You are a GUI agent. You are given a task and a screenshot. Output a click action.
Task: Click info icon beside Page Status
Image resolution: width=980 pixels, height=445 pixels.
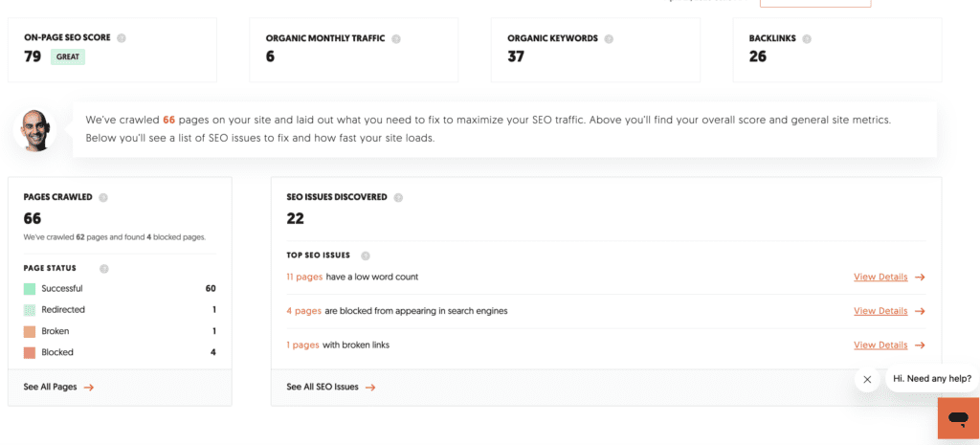tap(104, 269)
